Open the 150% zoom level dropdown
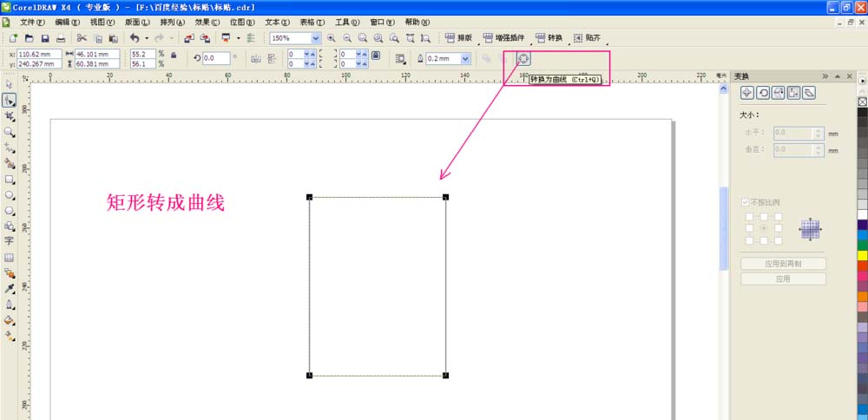868x420 pixels. click(x=316, y=38)
